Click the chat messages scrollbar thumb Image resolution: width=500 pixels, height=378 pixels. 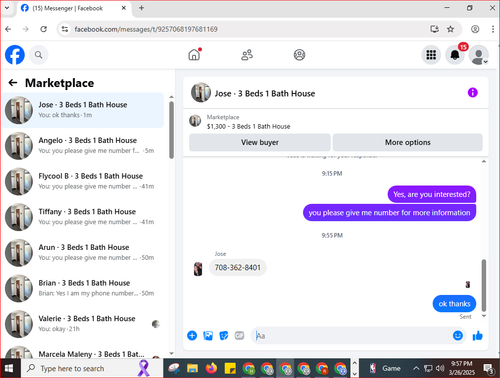pyautogui.click(x=484, y=285)
